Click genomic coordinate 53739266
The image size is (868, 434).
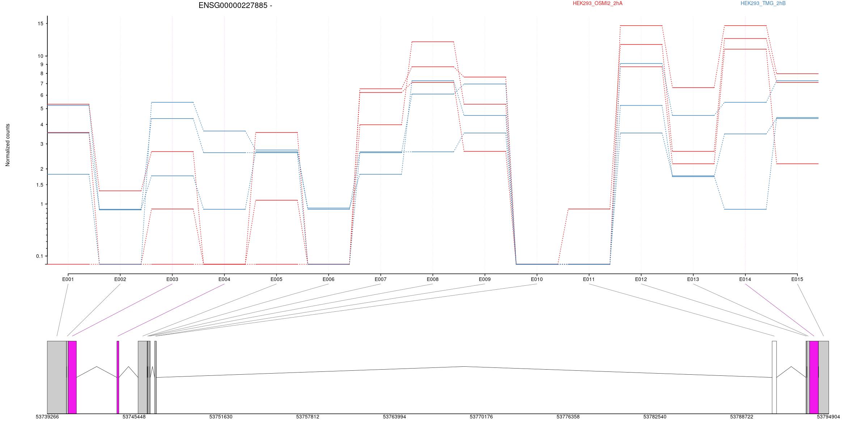47,417
